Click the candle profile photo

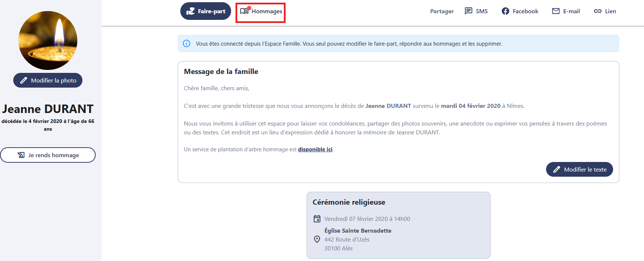click(48, 40)
